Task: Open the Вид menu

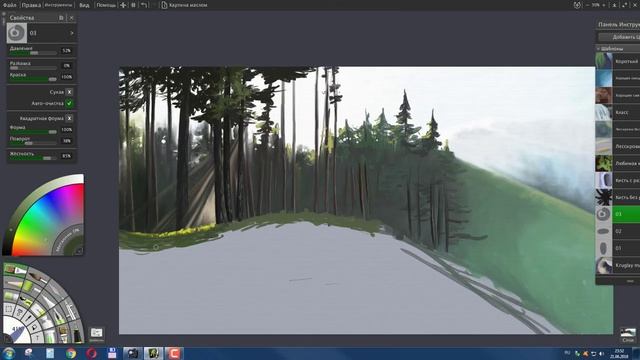Action: (84, 5)
